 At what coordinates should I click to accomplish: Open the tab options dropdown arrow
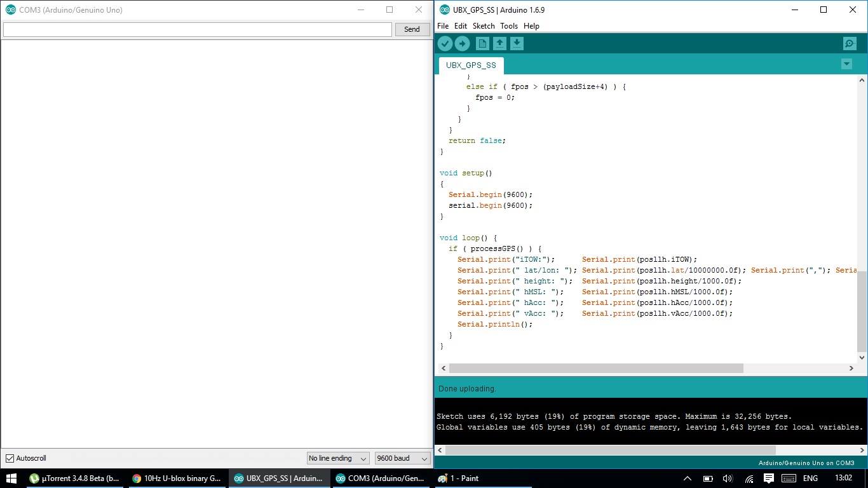pyautogui.click(x=846, y=64)
